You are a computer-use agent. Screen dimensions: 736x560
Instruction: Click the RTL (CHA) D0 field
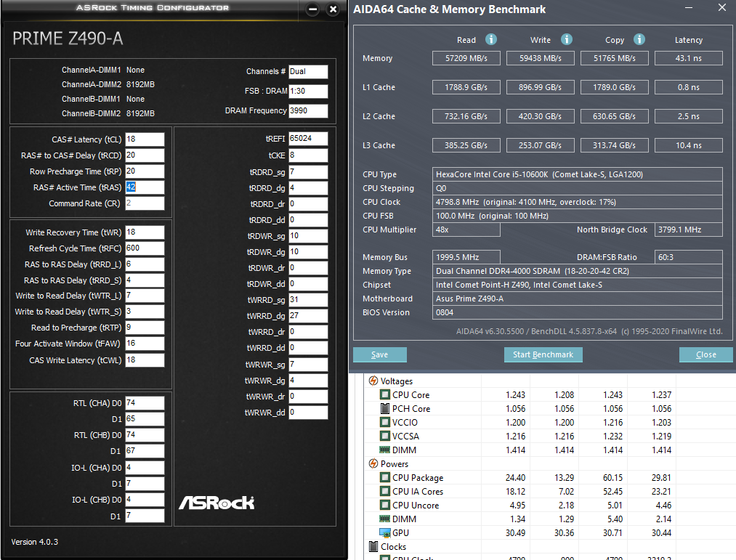point(145,403)
